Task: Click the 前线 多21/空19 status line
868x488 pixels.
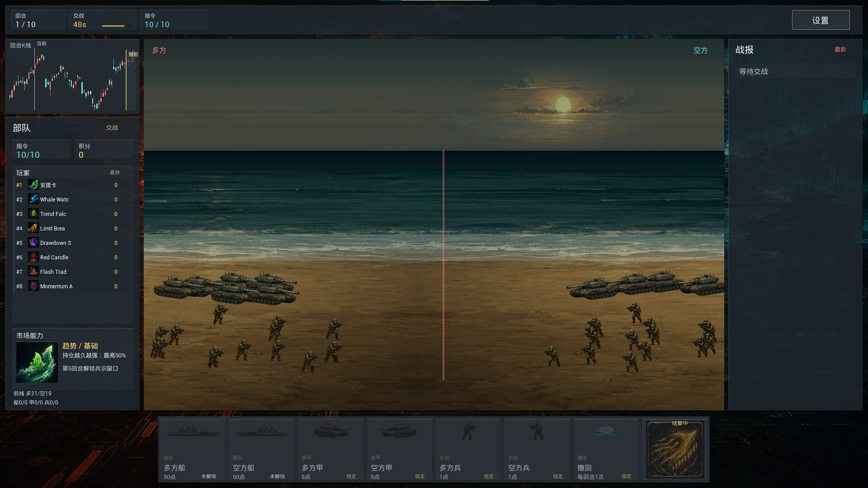Action: [x=33, y=394]
